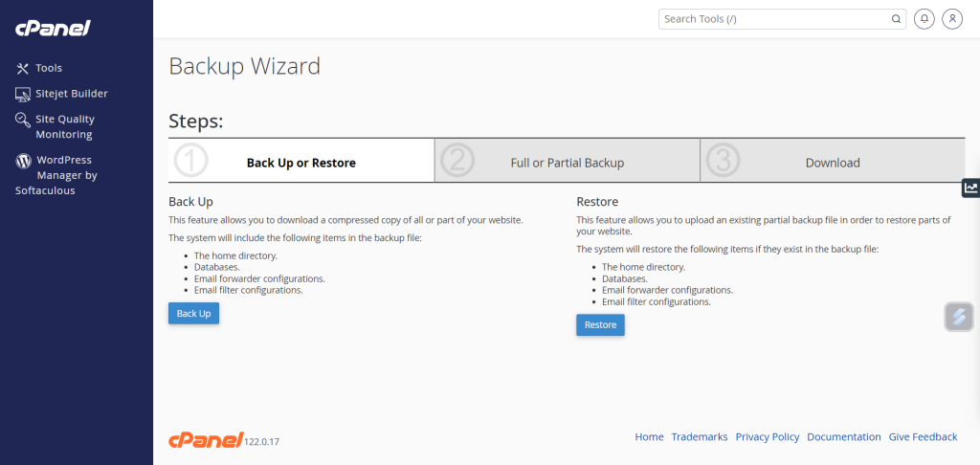
Task: Launch WordPress Manager by Softaculous
Action: pos(24,161)
